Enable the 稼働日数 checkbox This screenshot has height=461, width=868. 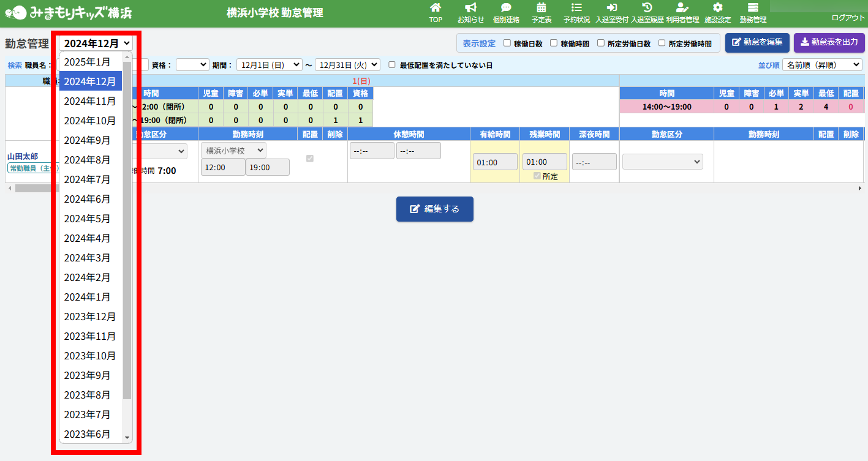(507, 43)
